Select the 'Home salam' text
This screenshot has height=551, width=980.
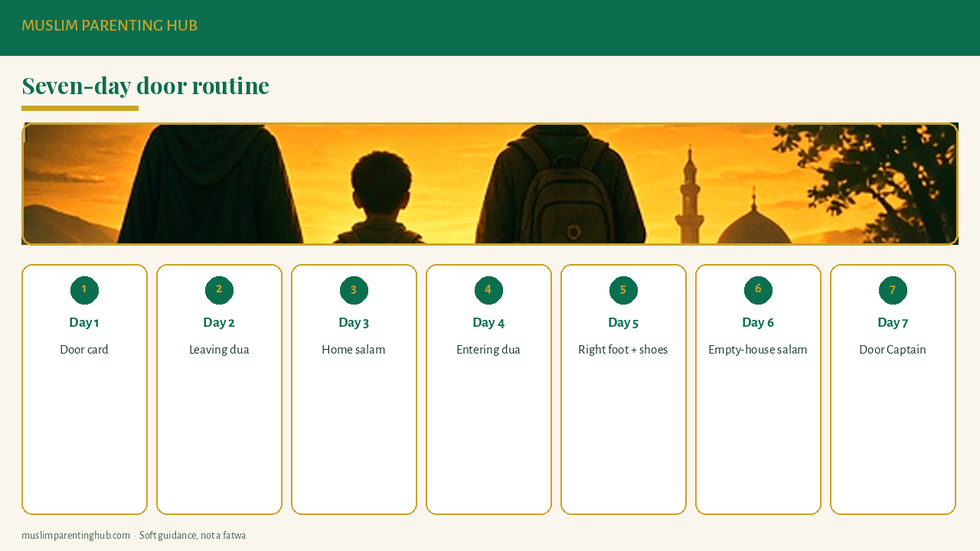point(354,350)
